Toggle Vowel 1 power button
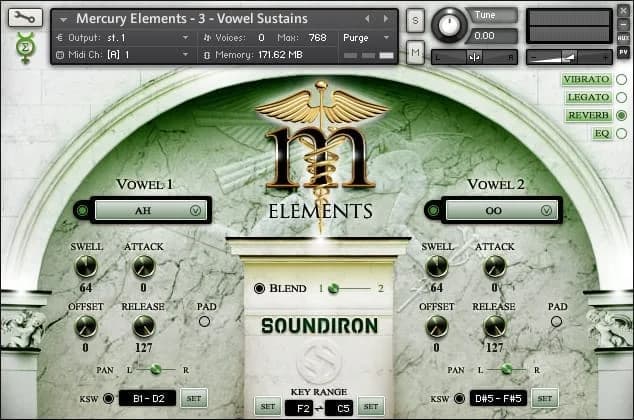 click(82, 210)
